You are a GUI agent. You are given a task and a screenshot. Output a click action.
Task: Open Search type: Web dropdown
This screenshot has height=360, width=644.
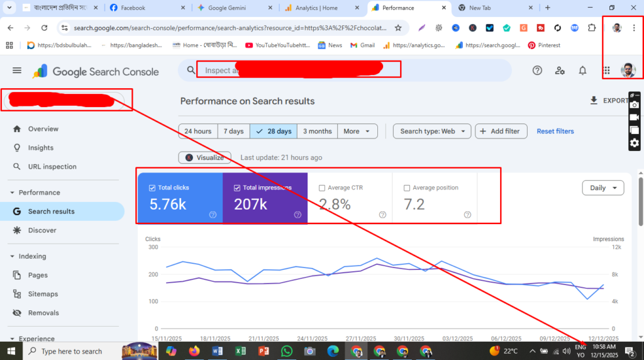[432, 131]
